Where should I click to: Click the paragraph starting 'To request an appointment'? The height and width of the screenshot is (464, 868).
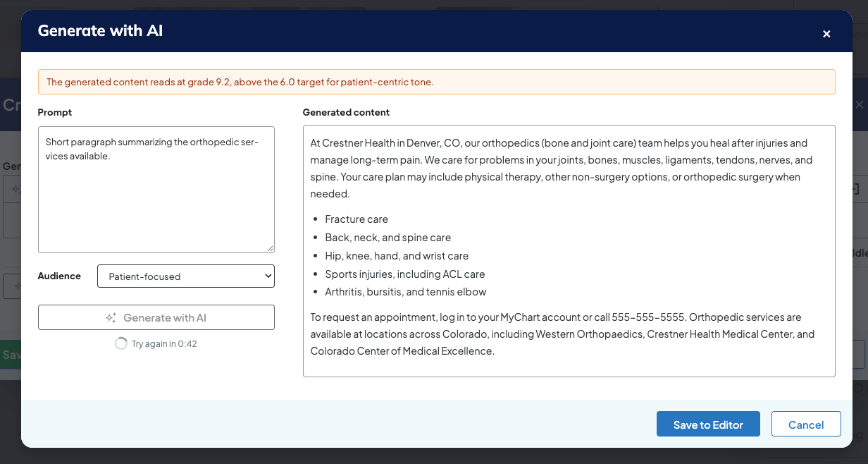(x=563, y=334)
